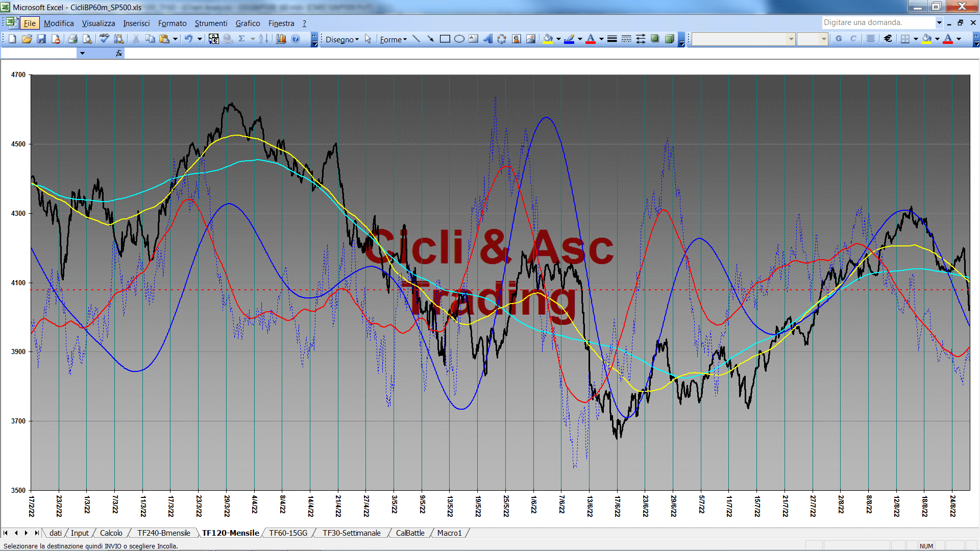Viewport: 980px width, 551px height.
Task: Click the Drawing toolbar fill color bucket
Action: pyautogui.click(x=548, y=39)
